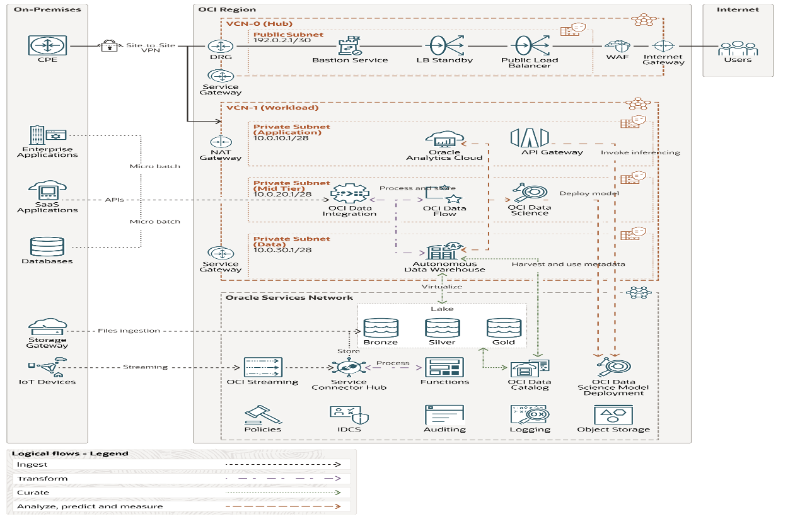
Task: Click the CPE router icon
Action: pos(47,46)
